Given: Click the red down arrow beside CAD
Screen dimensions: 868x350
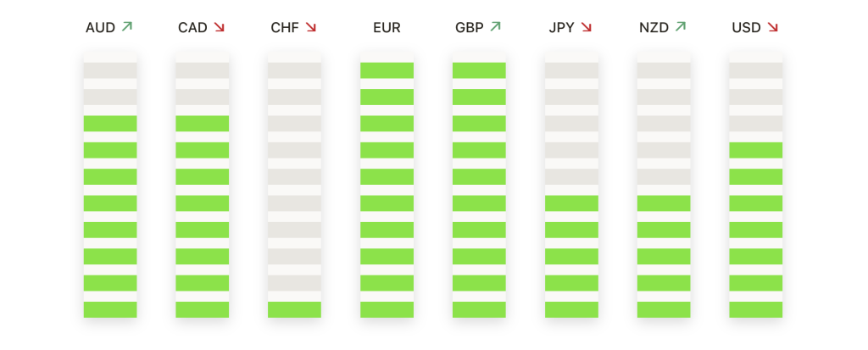Looking at the screenshot, I should (220, 27).
